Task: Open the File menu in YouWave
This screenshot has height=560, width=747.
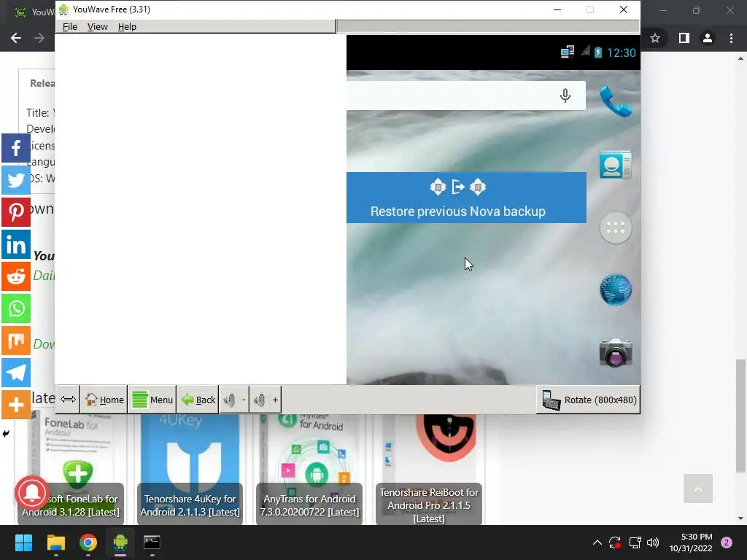Action: [69, 27]
